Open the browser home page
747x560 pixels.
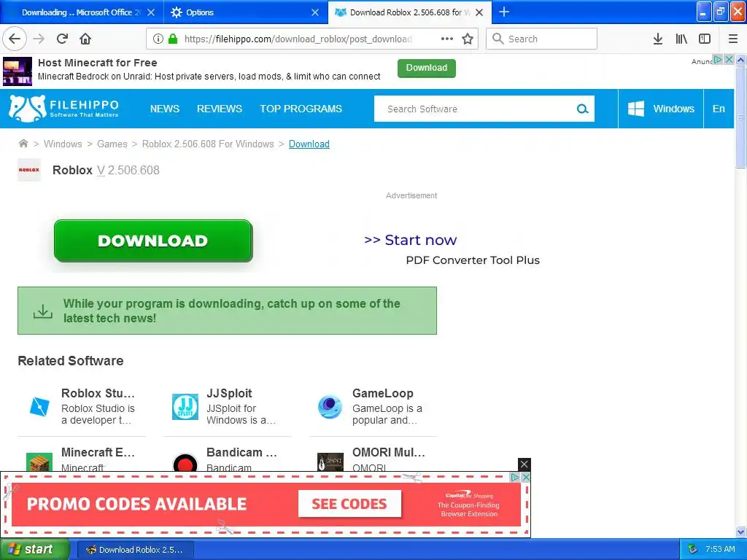click(85, 39)
